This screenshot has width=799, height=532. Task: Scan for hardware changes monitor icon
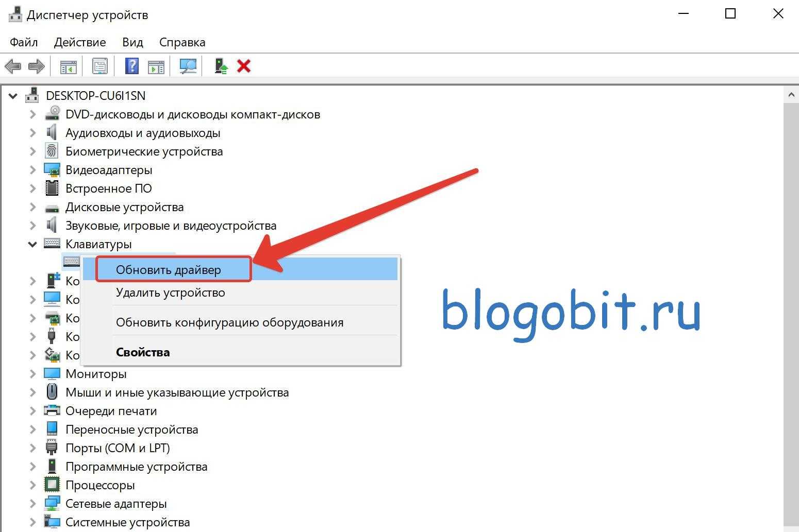188,66
